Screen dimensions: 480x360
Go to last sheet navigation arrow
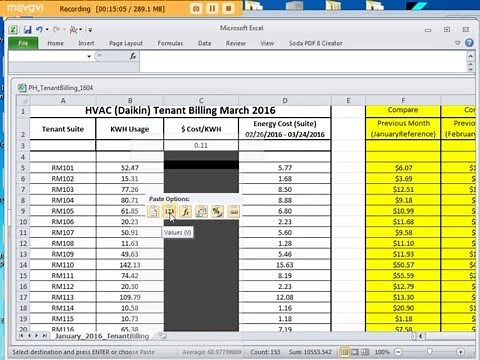(44, 336)
